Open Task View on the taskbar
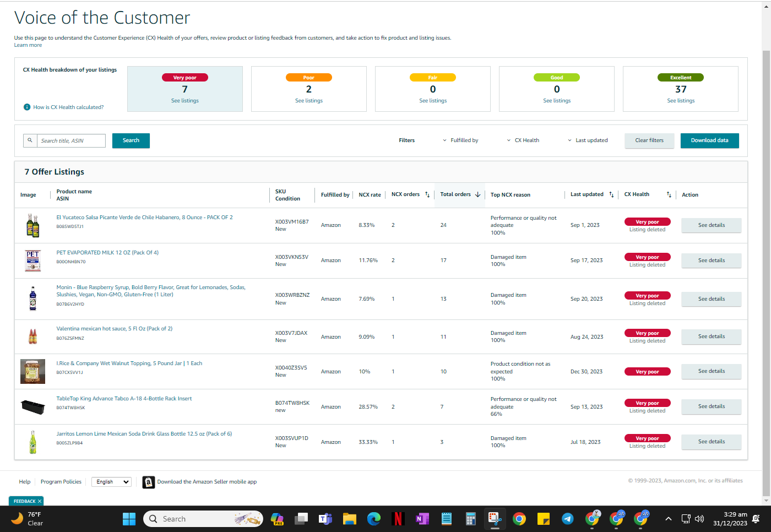Image resolution: width=771 pixels, height=532 pixels. pos(301,519)
